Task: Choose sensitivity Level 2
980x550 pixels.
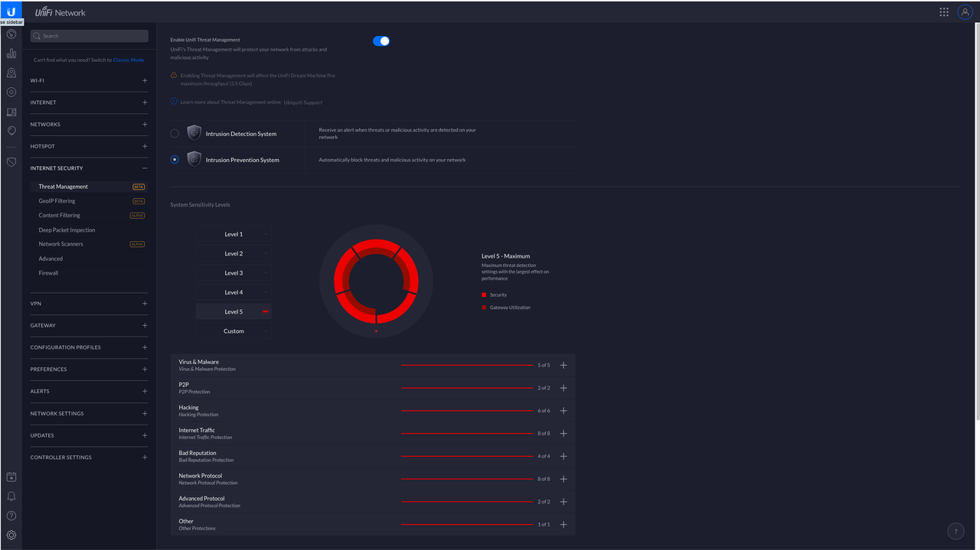Action: (x=234, y=253)
